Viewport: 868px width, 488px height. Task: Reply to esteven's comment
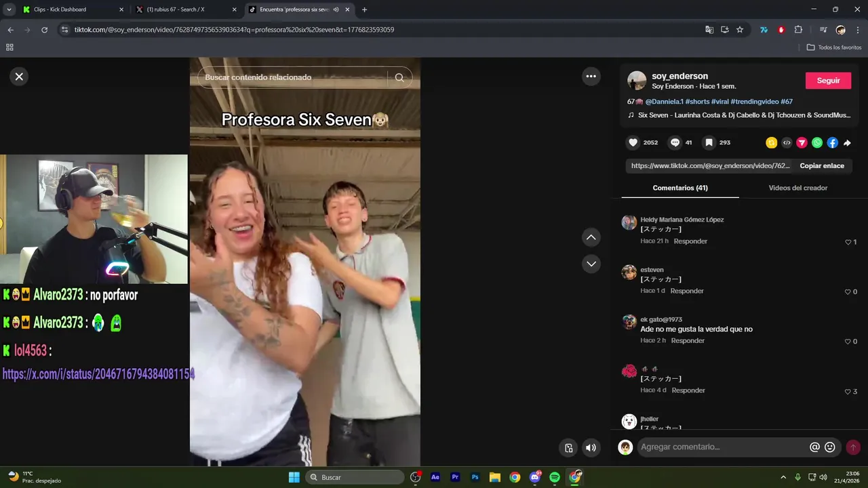point(687,291)
